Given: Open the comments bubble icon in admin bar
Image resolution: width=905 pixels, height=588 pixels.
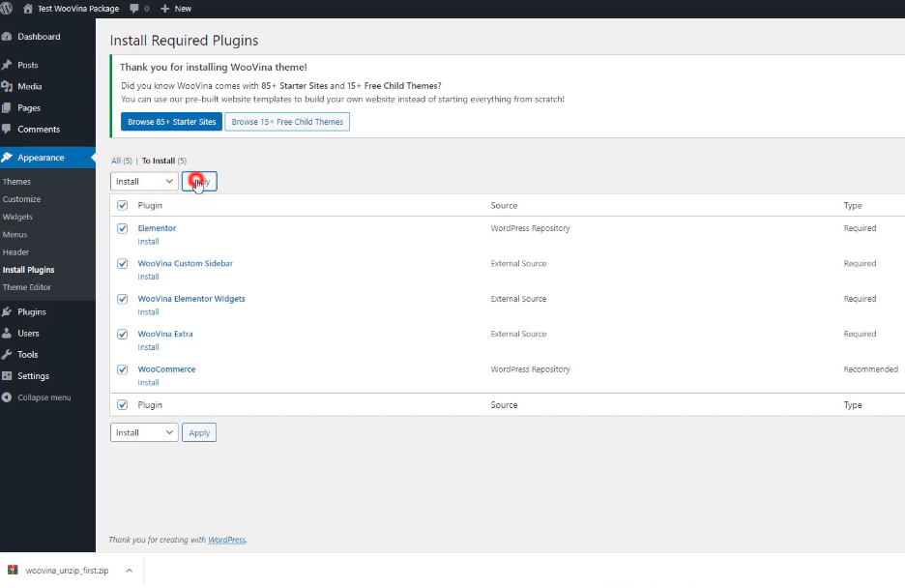Looking at the screenshot, I should click(133, 8).
